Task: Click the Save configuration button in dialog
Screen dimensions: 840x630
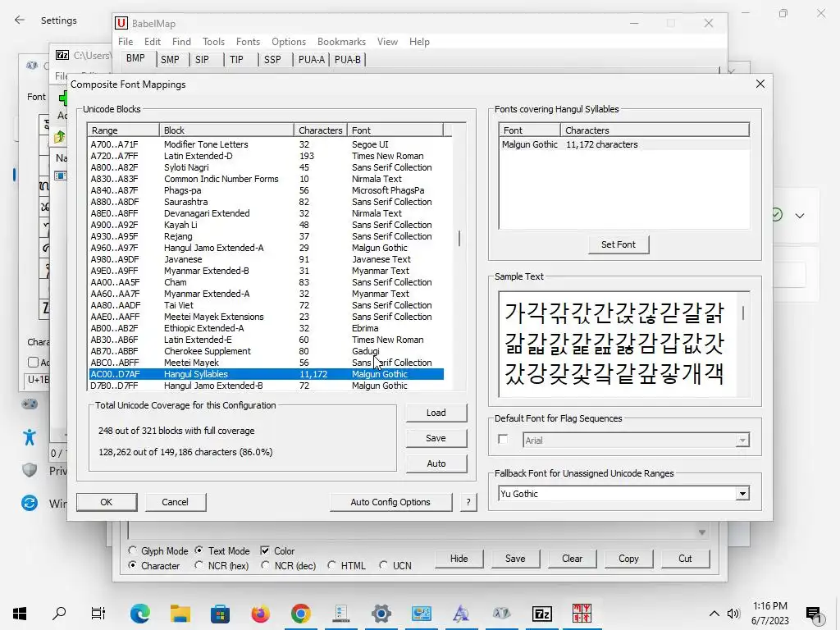Action: click(x=436, y=438)
